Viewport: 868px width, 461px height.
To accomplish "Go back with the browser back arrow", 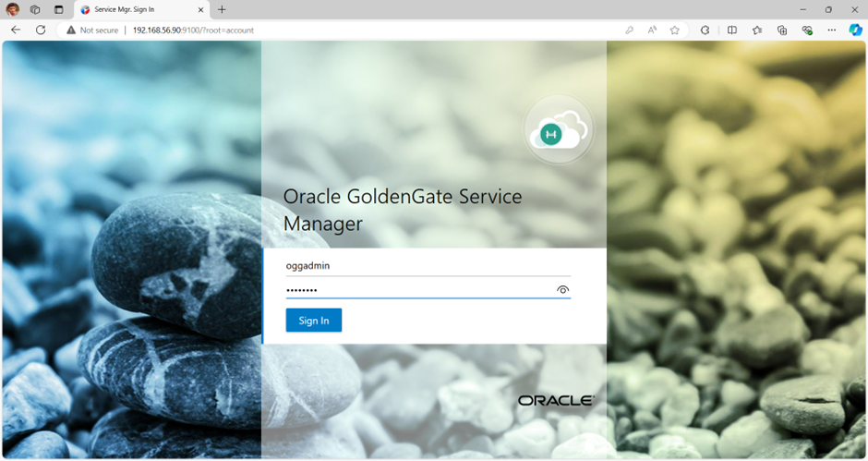I will point(16,30).
